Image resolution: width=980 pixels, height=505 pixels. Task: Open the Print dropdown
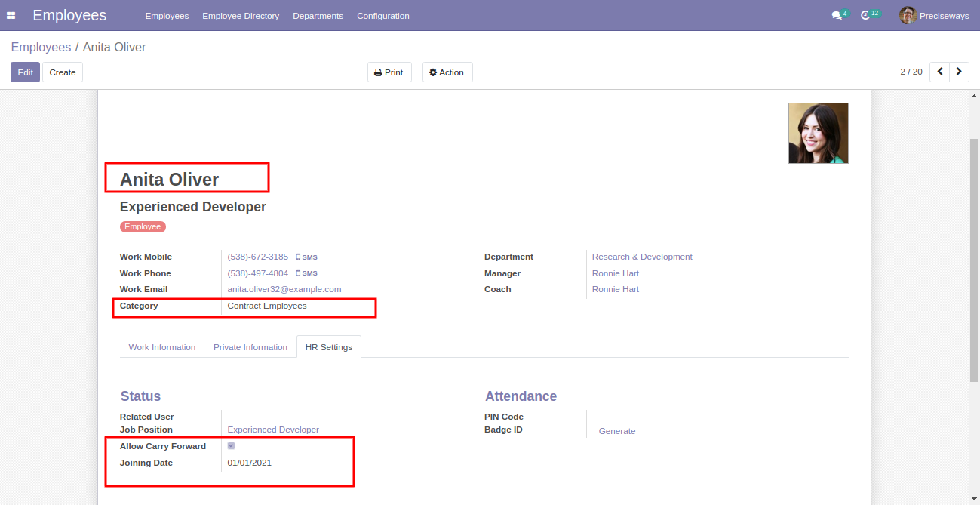(389, 72)
